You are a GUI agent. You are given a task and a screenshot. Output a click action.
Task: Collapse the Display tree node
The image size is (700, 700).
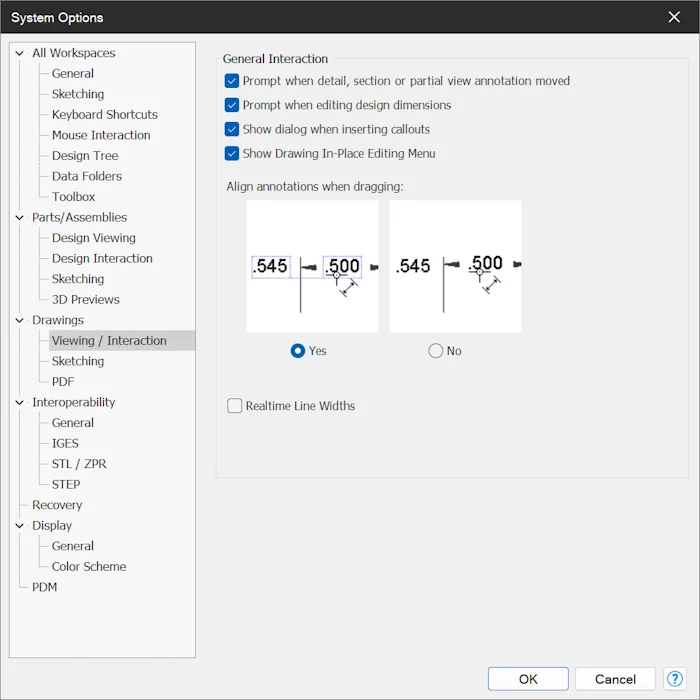19,525
